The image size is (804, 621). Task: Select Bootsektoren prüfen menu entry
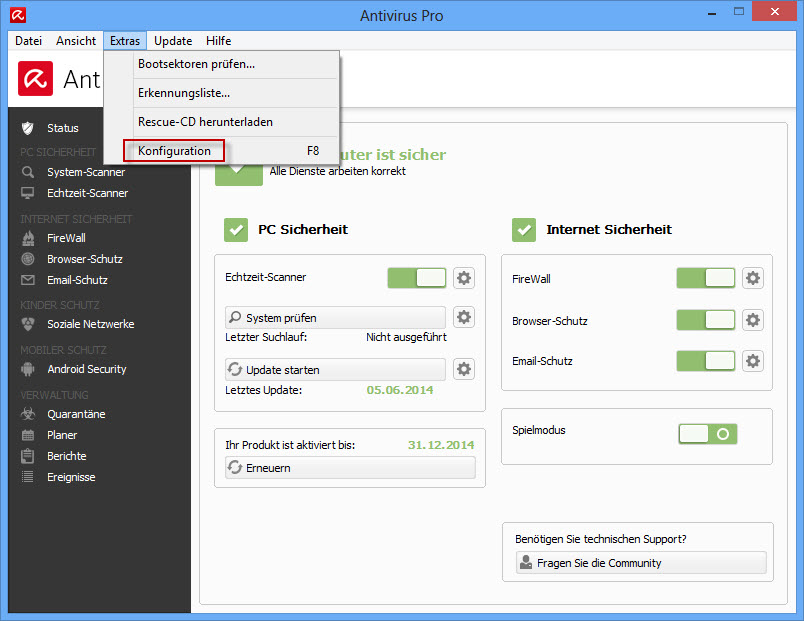(x=222, y=64)
